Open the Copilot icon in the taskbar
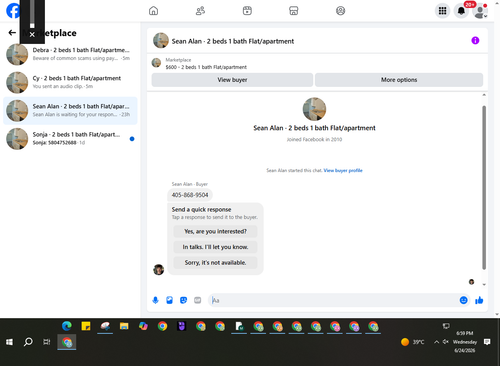Screen dimensions: 500x366 tap(143, 326)
